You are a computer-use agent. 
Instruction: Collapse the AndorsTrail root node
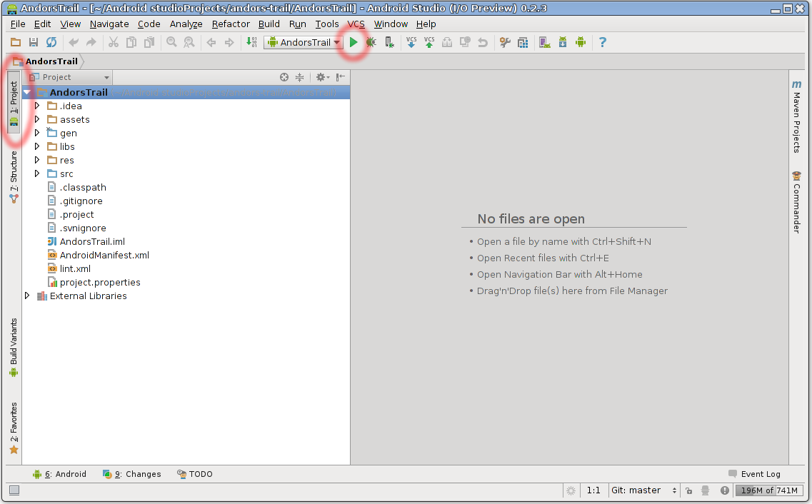tap(27, 92)
